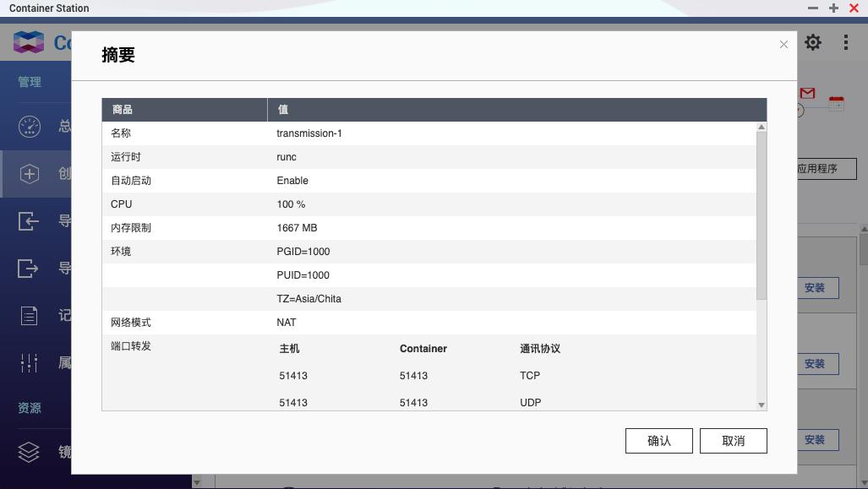This screenshot has height=489, width=868.
Task: Click the Container Station logo icon
Action: pyautogui.click(x=29, y=42)
